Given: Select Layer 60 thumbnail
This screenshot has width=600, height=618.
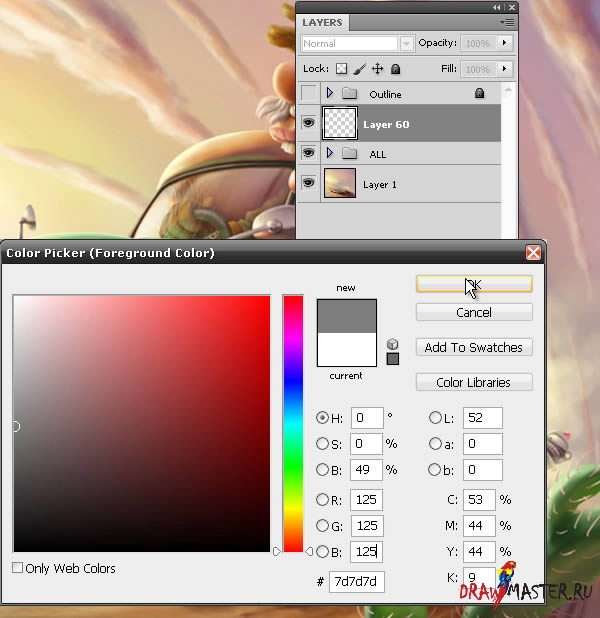Looking at the screenshot, I should coord(340,123).
